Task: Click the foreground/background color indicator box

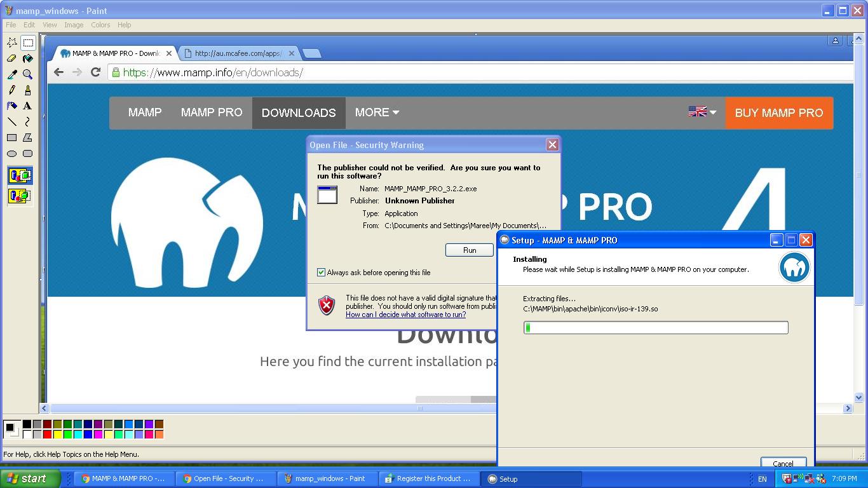Action: [x=11, y=429]
